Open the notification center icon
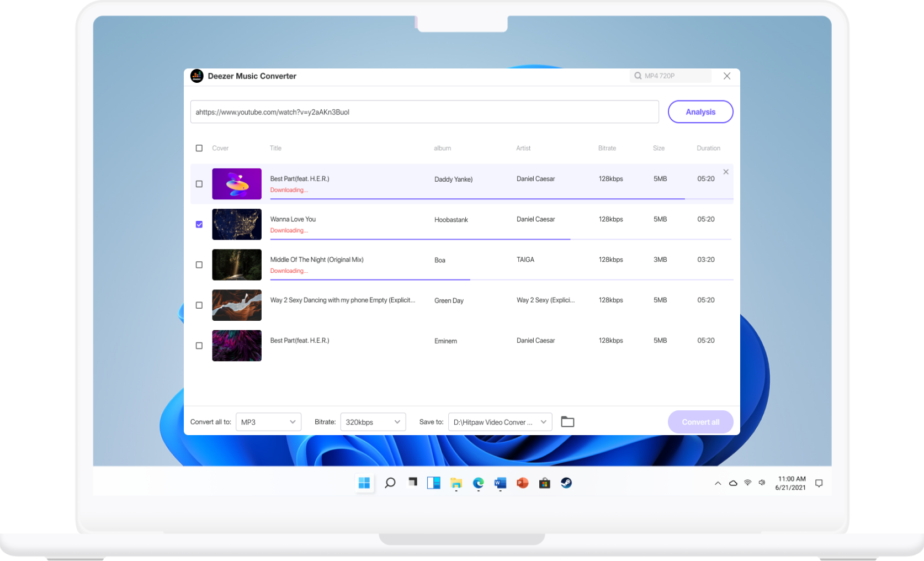This screenshot has width=924, height=561. (x=819, y=483)
